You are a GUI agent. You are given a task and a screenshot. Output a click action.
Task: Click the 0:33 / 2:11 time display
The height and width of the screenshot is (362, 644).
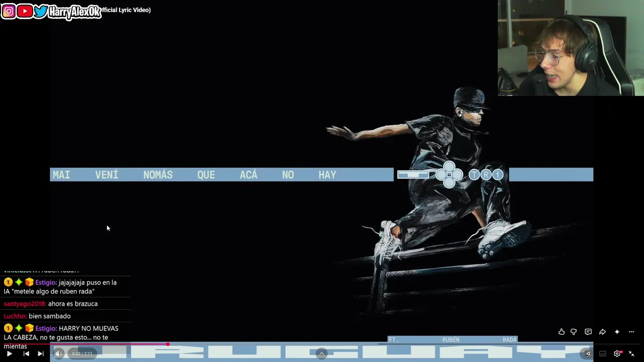click(x=82, y=353)
